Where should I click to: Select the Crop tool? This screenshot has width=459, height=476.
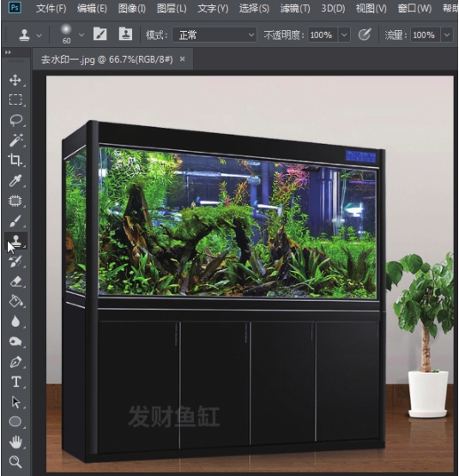point(15,160)
